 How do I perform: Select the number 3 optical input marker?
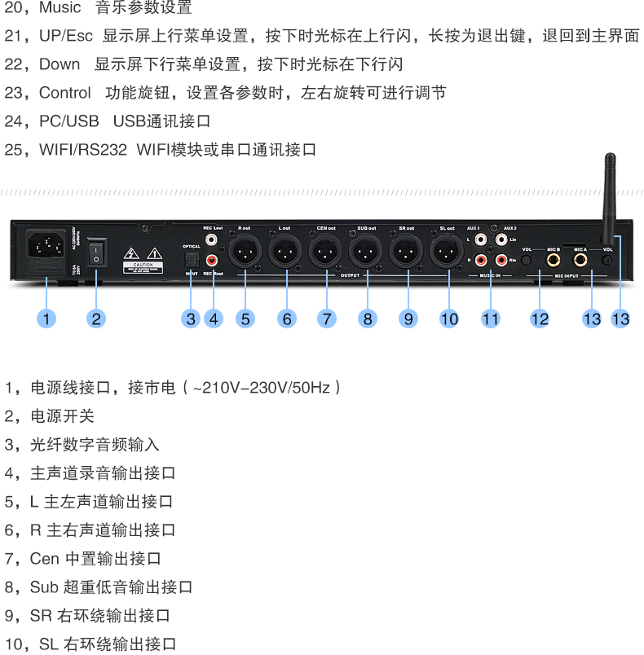pos(191,319)
